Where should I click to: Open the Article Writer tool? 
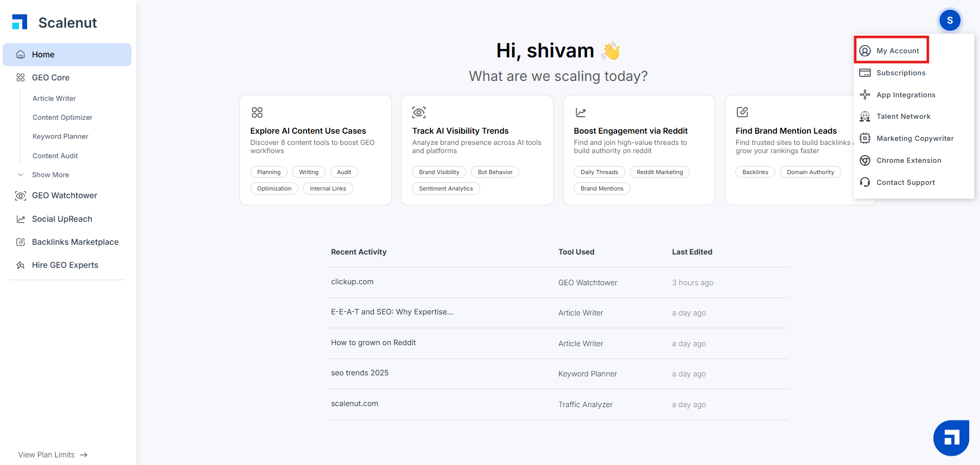(x=54, y=98)
